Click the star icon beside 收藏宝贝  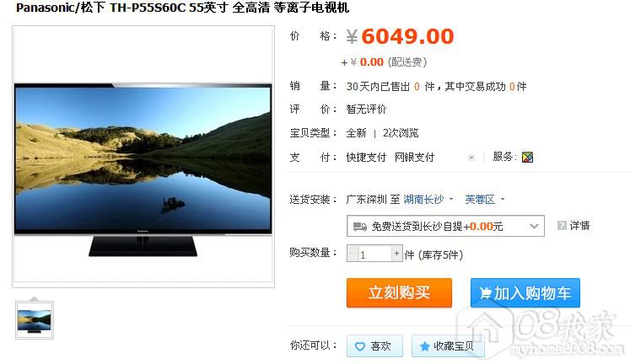[x=424, y=346]
